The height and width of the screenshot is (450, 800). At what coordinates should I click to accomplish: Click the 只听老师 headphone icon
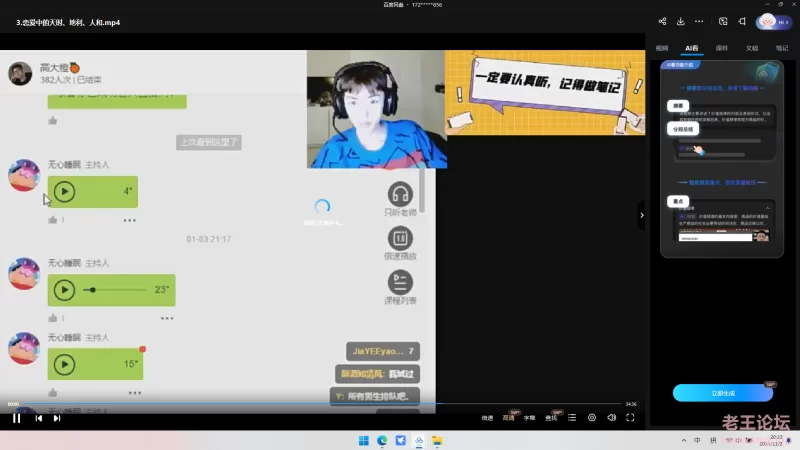(400, 194)
